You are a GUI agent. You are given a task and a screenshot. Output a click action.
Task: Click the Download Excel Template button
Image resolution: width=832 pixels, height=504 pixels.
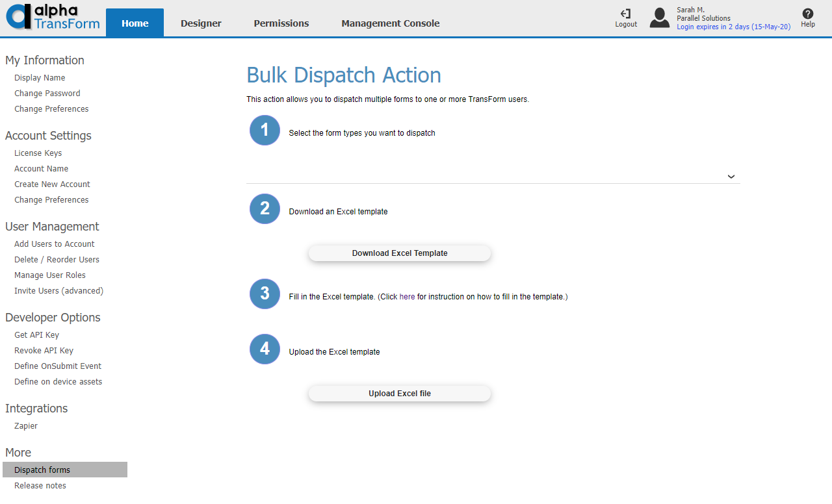coord(399,253)
